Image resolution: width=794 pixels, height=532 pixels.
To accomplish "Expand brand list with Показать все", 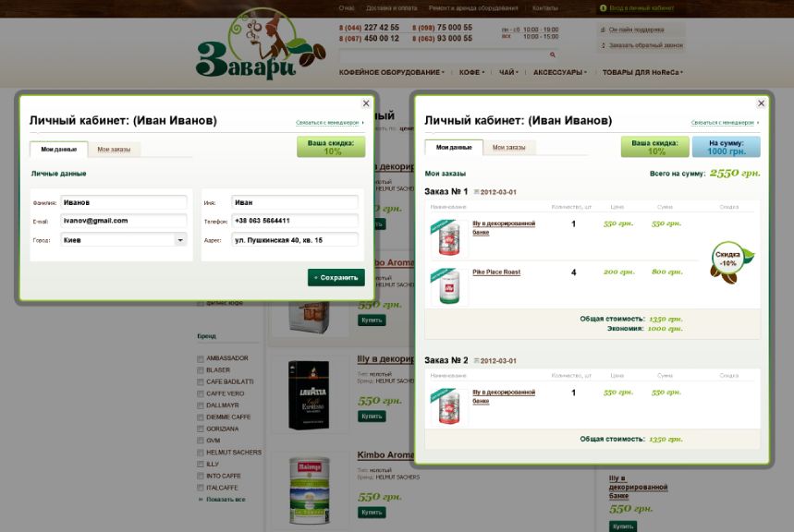I will coord(225,500).
